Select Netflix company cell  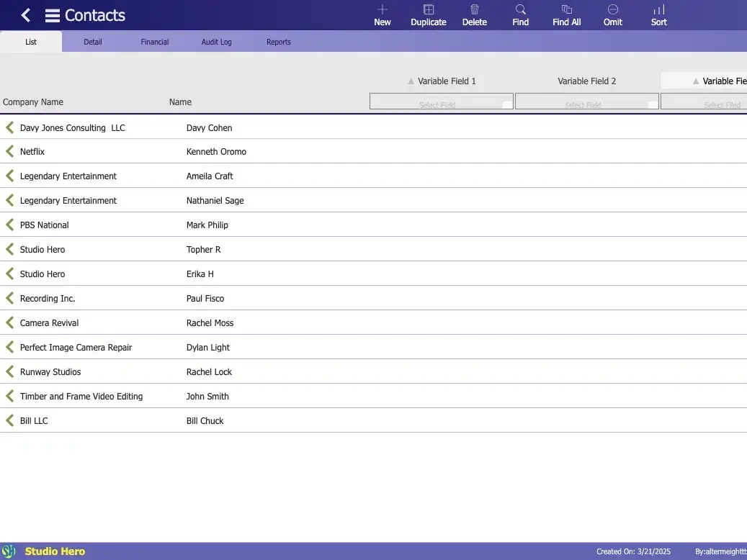point(32,151)
